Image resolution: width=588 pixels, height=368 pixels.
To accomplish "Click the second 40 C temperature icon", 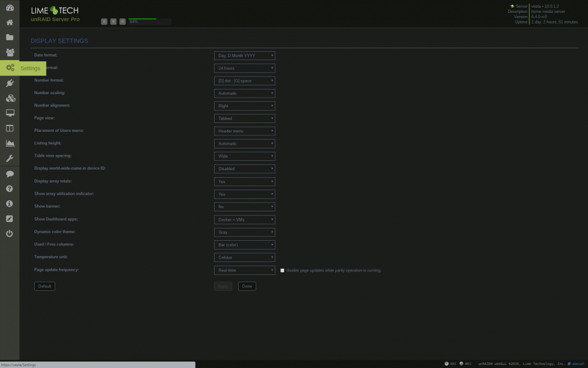I will 461,363.
